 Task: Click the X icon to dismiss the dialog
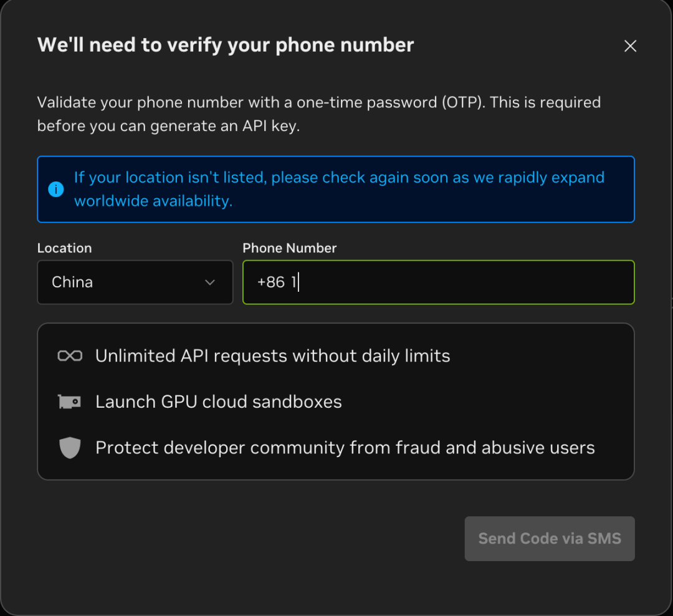(x=630, y=46)
